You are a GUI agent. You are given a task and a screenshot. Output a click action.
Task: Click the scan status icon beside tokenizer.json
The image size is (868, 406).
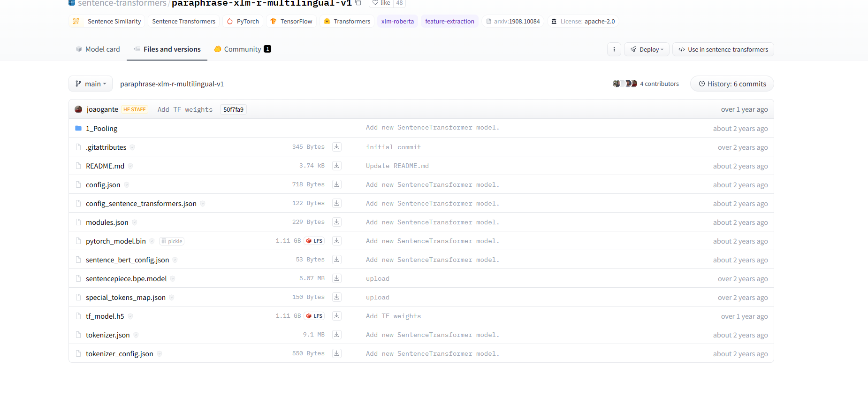coord(136,335)
